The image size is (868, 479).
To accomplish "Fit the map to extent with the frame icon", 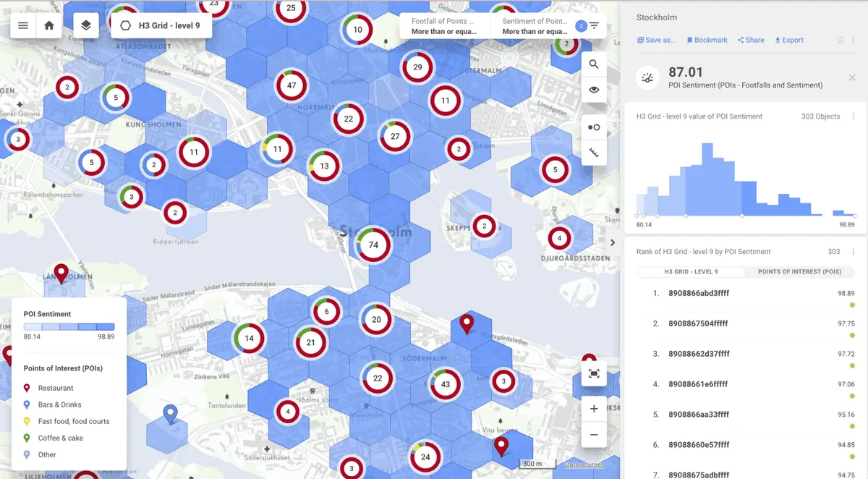I will pyautogui.click(x=594, y=374).
